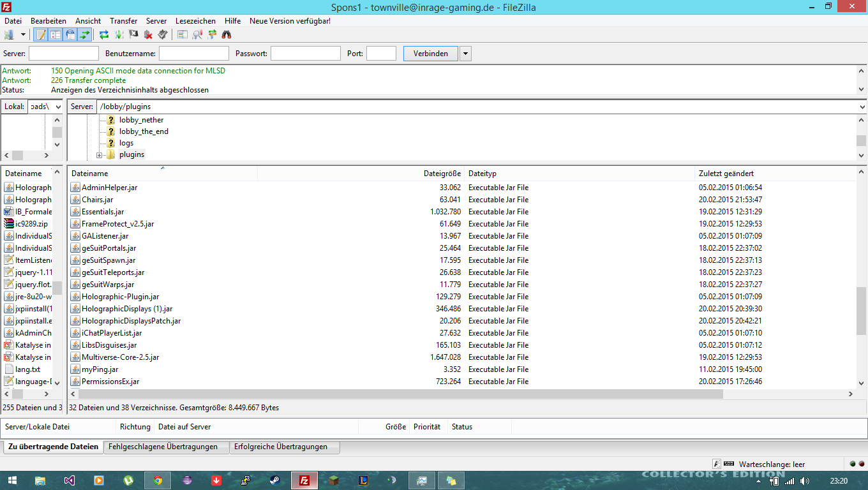Disconnect from the currently visible server
Screen dimensions: 868x490
[x=148, y=34]
